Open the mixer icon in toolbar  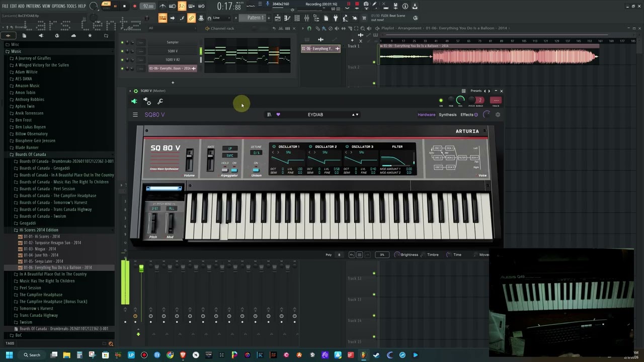pyautogui.click(x=306, y=18)
